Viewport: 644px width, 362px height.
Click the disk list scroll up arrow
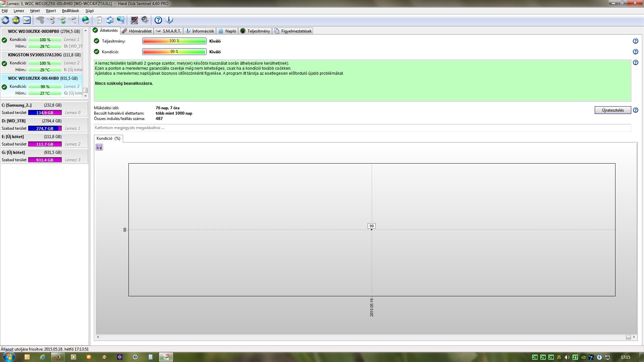86,31
